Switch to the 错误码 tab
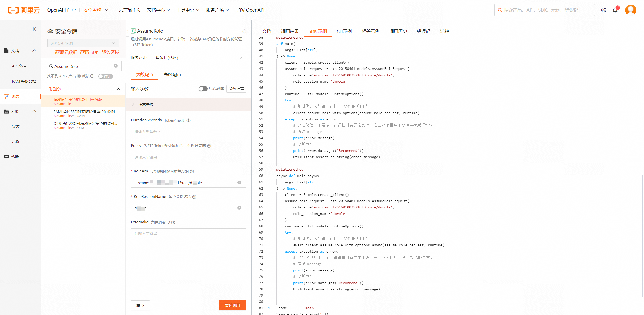 [x=424, y=31]
